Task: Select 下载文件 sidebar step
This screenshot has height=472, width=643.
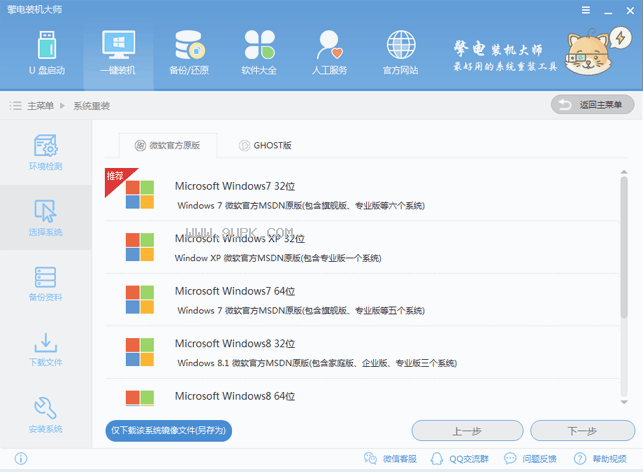Action: (x=46, y=349)
